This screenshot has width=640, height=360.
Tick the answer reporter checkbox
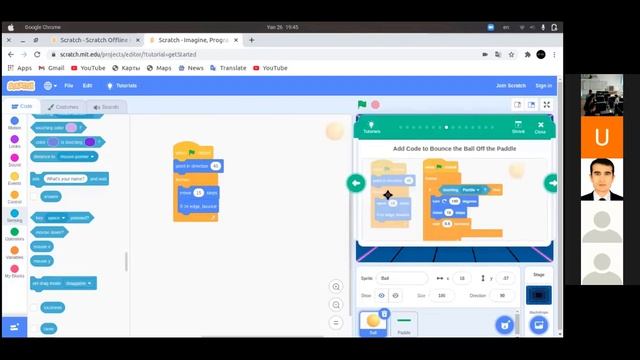[34, 197]
